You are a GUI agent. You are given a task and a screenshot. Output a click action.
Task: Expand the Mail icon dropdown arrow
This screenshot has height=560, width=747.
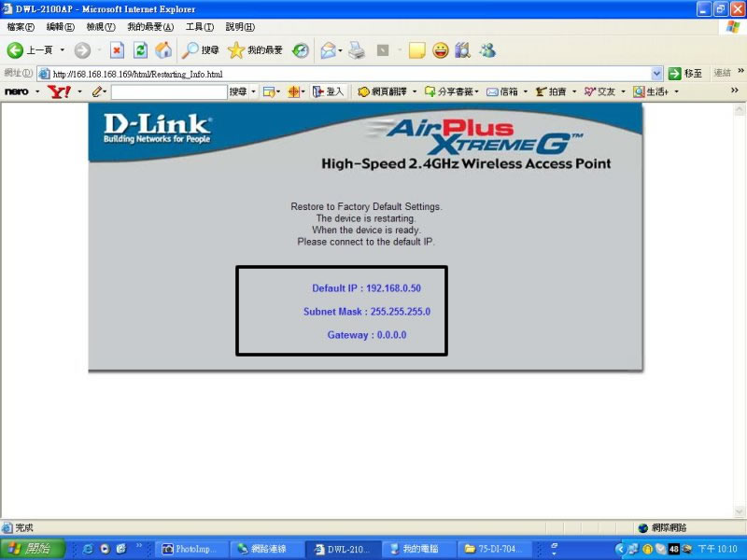pyautogui.click(x=340, y=50)
